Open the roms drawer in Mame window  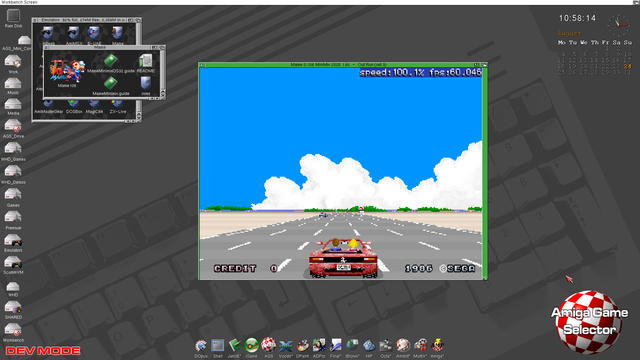[146, 83]
